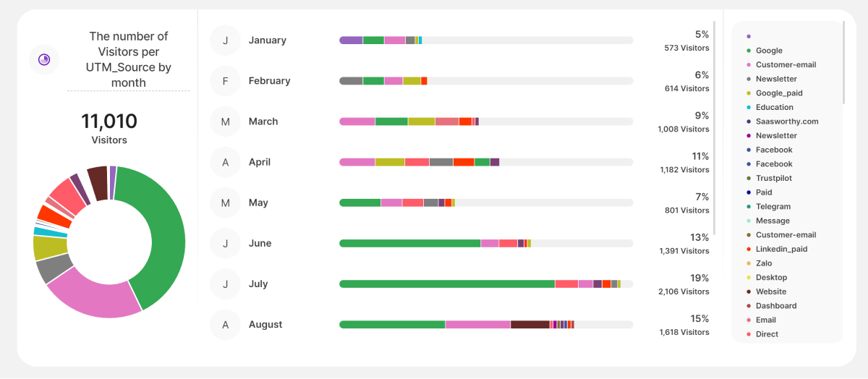Image resolution: width=868 pixels, height=379 pixels.
Task: Select the January "J" avatar circle
Action: [x=225, y=41]
